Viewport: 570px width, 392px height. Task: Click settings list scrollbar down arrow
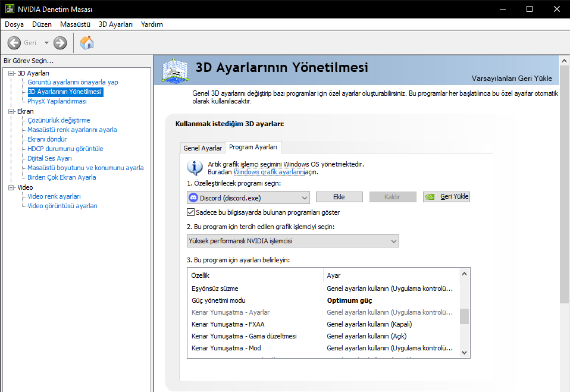coord(464,352)
